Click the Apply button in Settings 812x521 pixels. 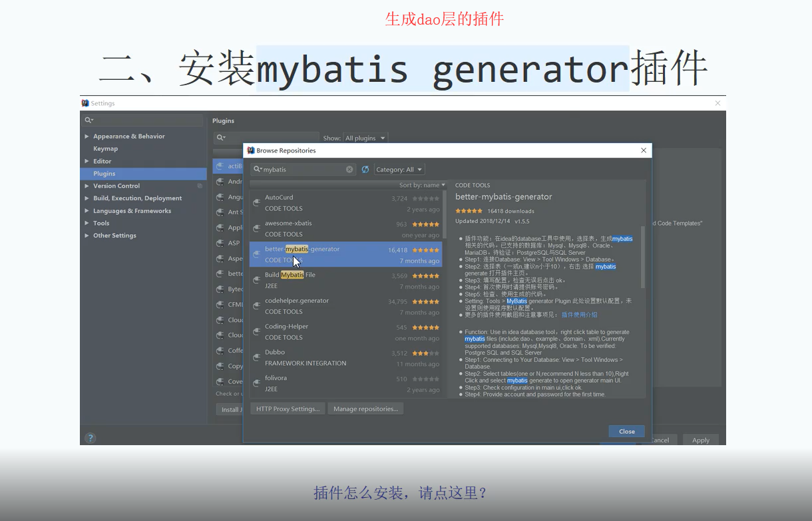coord(701,440)
